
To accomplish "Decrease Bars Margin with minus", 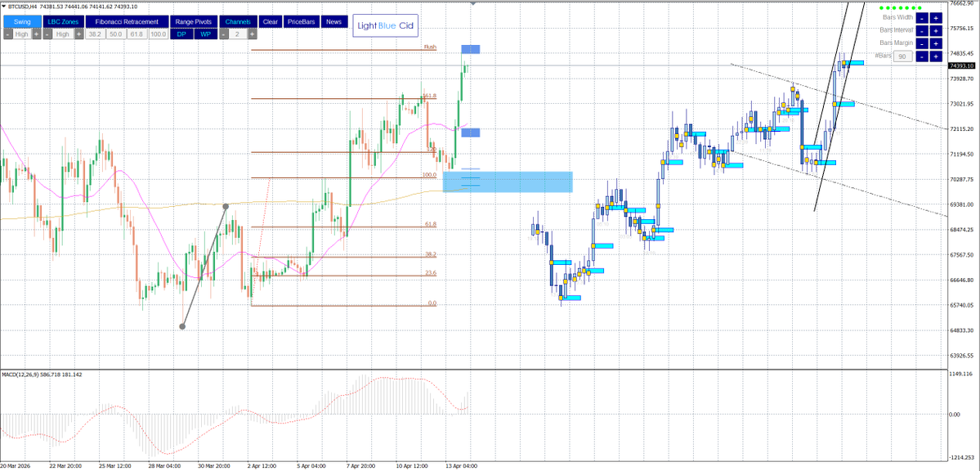I will [923, 43].
